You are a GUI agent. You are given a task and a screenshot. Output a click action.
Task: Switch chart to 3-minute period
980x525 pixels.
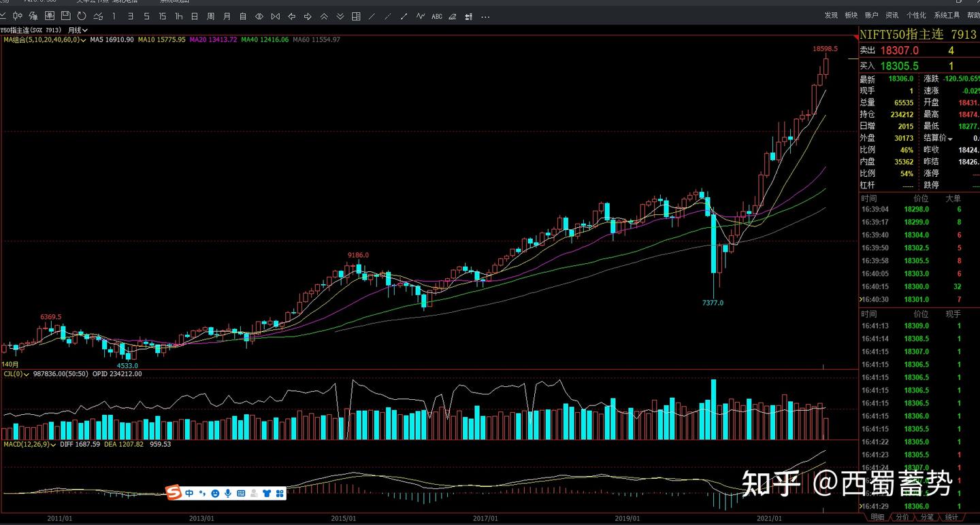point(130,16)
